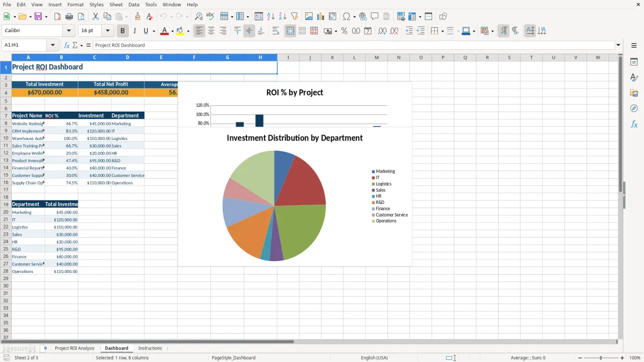Add a decimal place icon

tap(382, 31)
